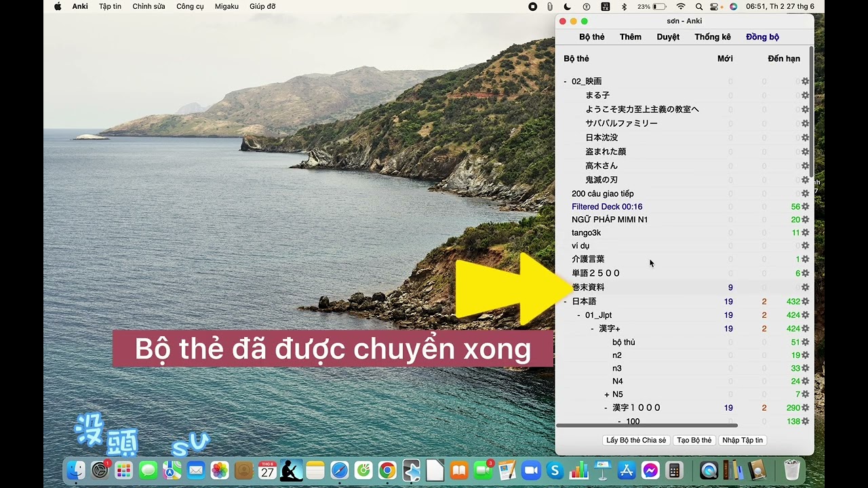868x488 pixels.
Task: Switch to Bộ thẻ in Anki toolbar
Action: [591, 37]
